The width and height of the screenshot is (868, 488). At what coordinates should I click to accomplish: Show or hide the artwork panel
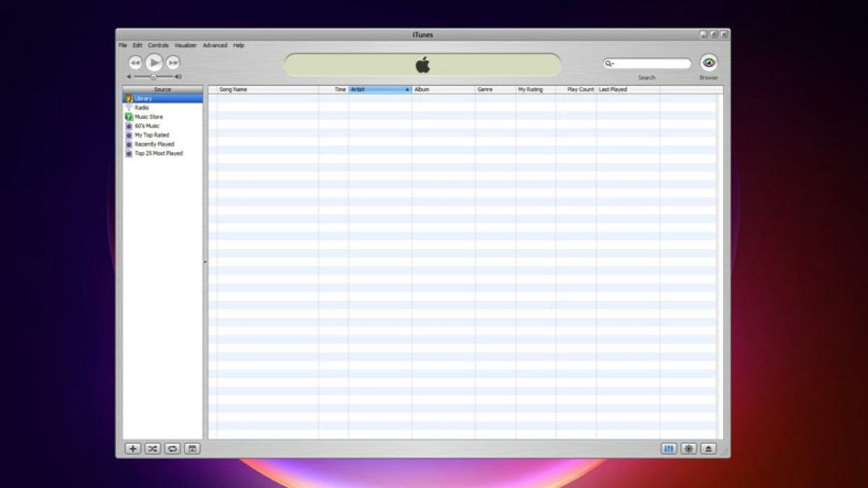point(192,449)
